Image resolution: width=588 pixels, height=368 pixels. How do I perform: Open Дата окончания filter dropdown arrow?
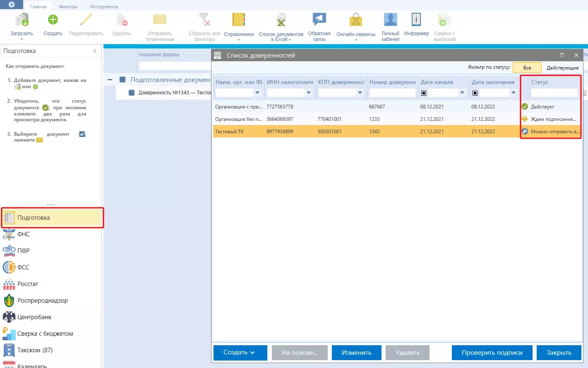[514, 93]
